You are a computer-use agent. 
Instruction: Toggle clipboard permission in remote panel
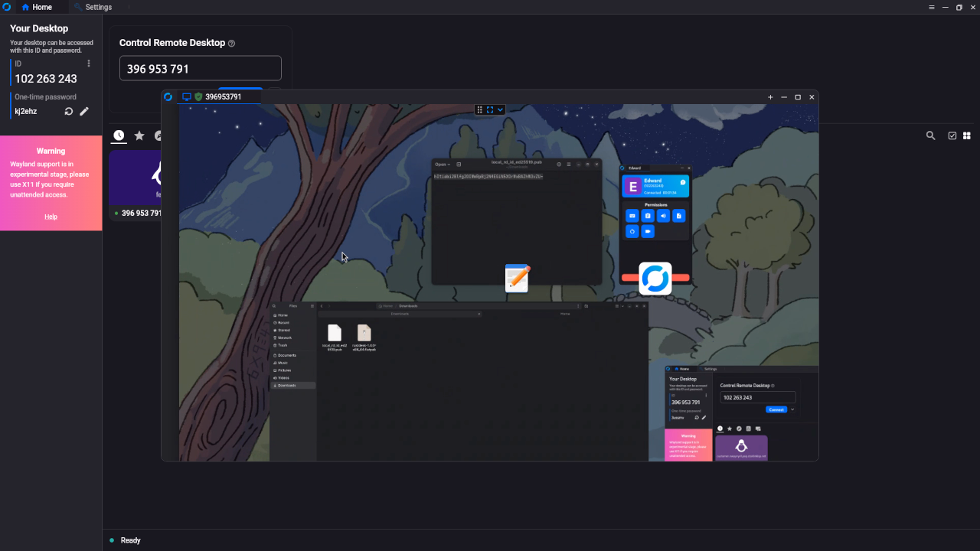(x=648, y=216)
